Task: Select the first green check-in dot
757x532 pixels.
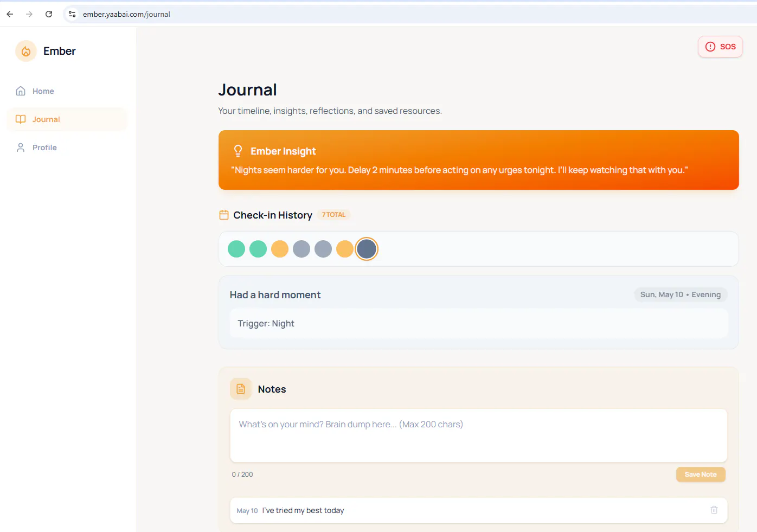Action: [x=236, y=249]
